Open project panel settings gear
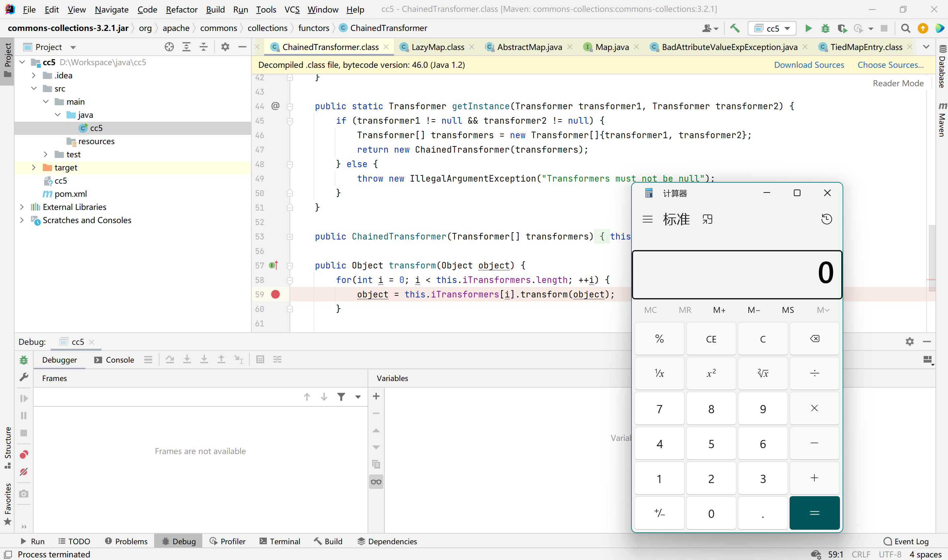This screenshot has height=560, width=948. tap(225, 47)
